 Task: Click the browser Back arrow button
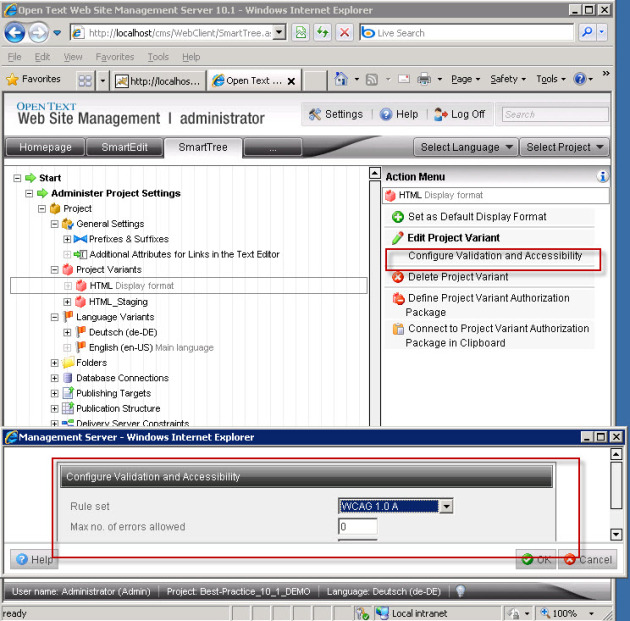(14, 33)
